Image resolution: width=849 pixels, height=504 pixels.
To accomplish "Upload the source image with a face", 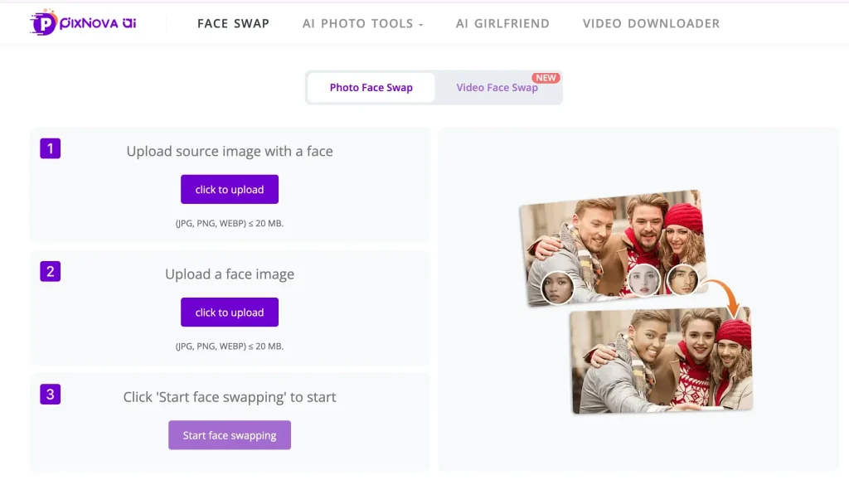I will tap(230, 189).
